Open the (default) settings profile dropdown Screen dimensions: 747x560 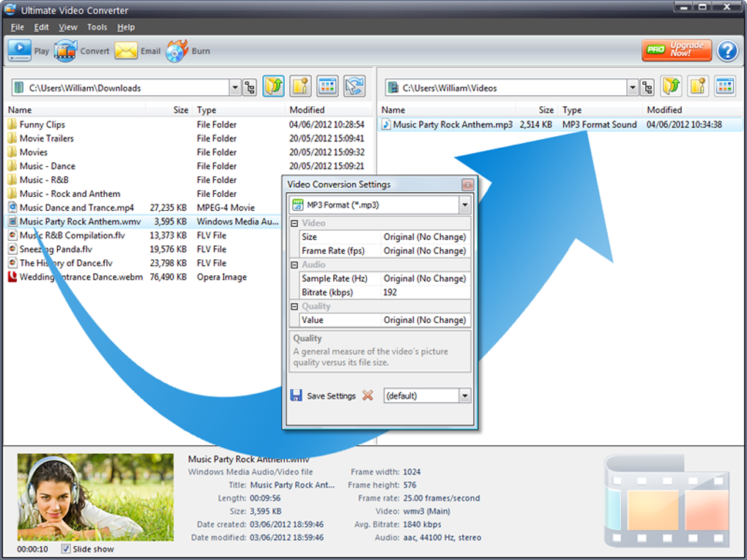pyautogui.click(x=464, y=395)
